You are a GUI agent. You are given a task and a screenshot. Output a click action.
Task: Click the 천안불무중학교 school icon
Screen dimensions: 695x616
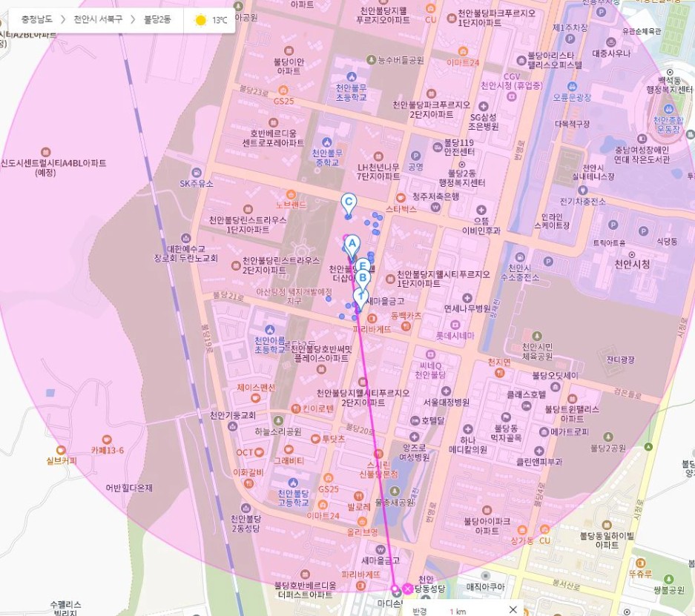[326, 142]
